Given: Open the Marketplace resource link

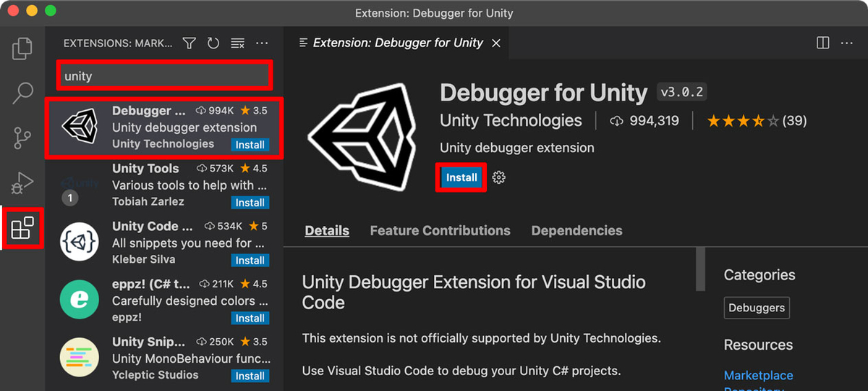Looking at the screenshot, I should [758, 375].
